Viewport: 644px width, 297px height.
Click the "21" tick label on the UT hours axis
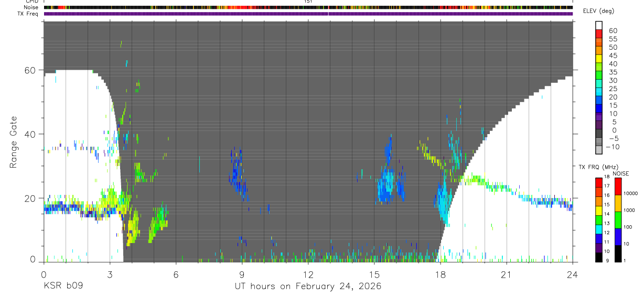[x=506, y=274]
